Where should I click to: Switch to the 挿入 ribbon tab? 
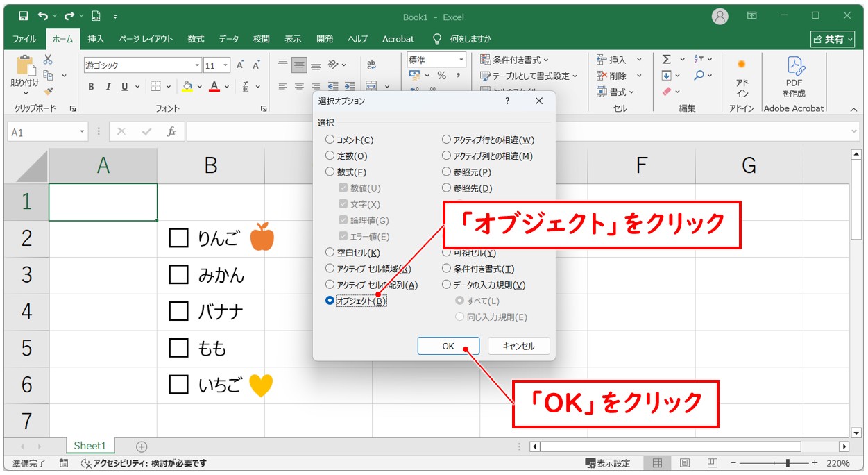(96, 39)
